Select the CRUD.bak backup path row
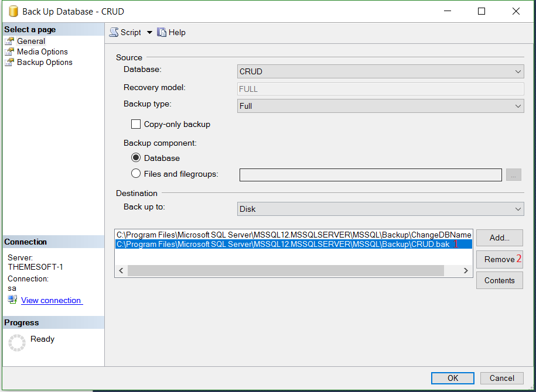Image resolution: width=536 pixels, height=392 pixels. pyautogui.click(x=293, y=244)
